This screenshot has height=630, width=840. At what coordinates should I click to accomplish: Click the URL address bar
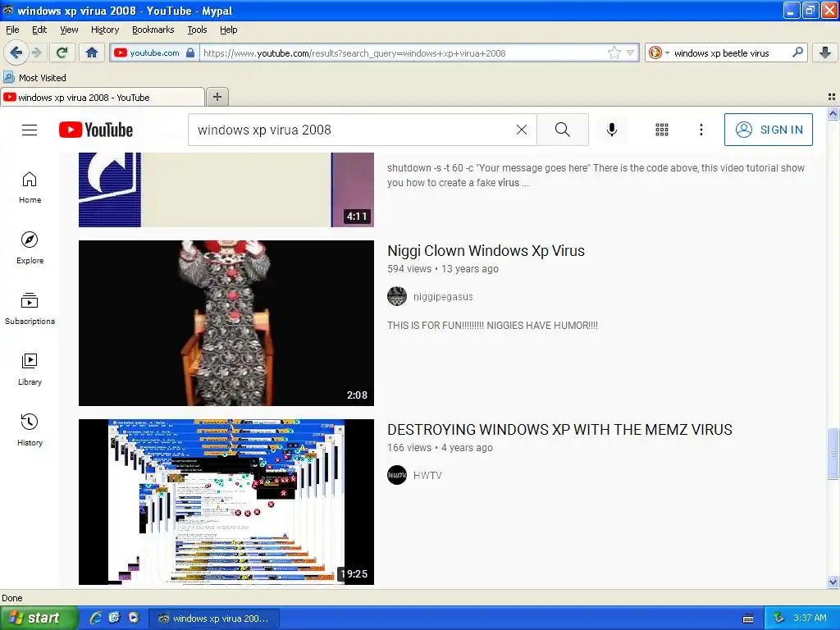coord(404,53)
